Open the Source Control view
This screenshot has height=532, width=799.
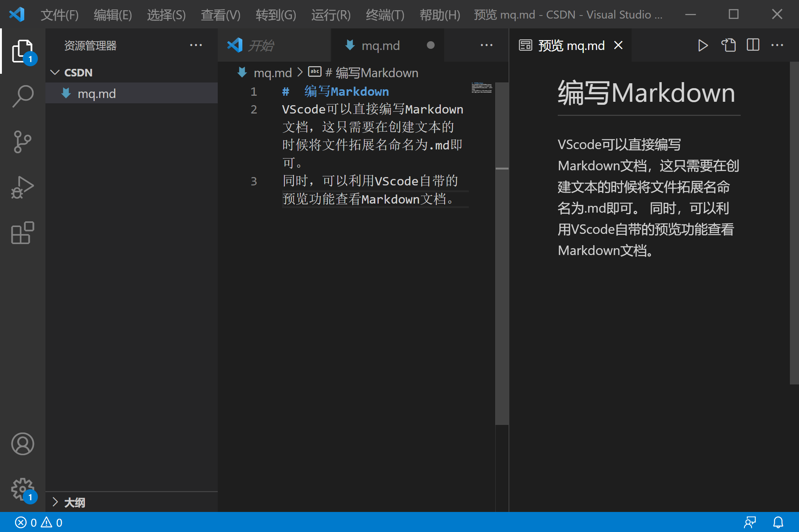click(x=23, y=142)
